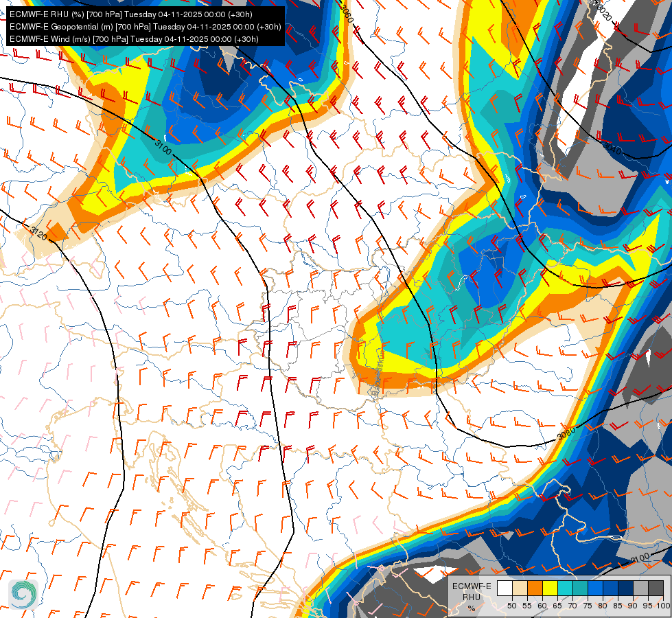This screenshot has width=672, height=618.
Task: Click the swirl logo icon
Action: (x=23, y=594)
